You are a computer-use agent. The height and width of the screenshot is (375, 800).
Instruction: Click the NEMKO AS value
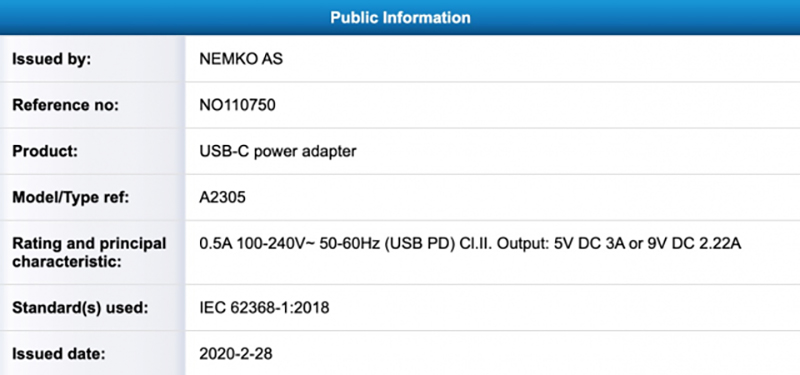241,59
